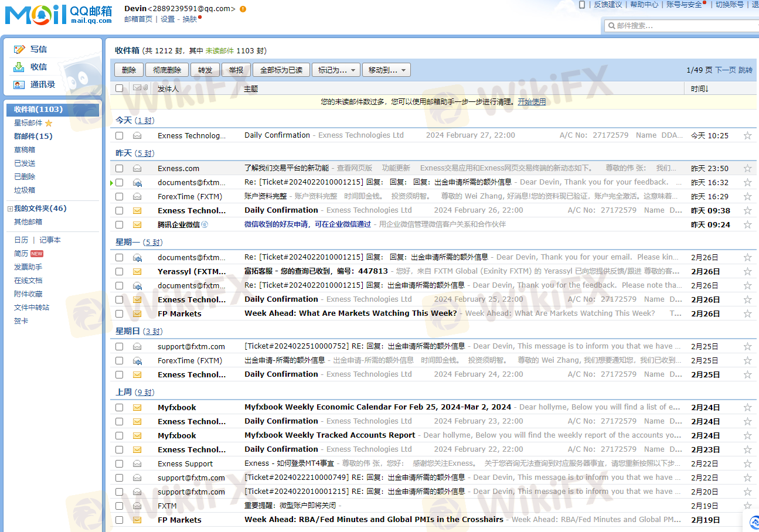
Task: Click the 跳转 page jump link
Action: click(x=746, y=70)
